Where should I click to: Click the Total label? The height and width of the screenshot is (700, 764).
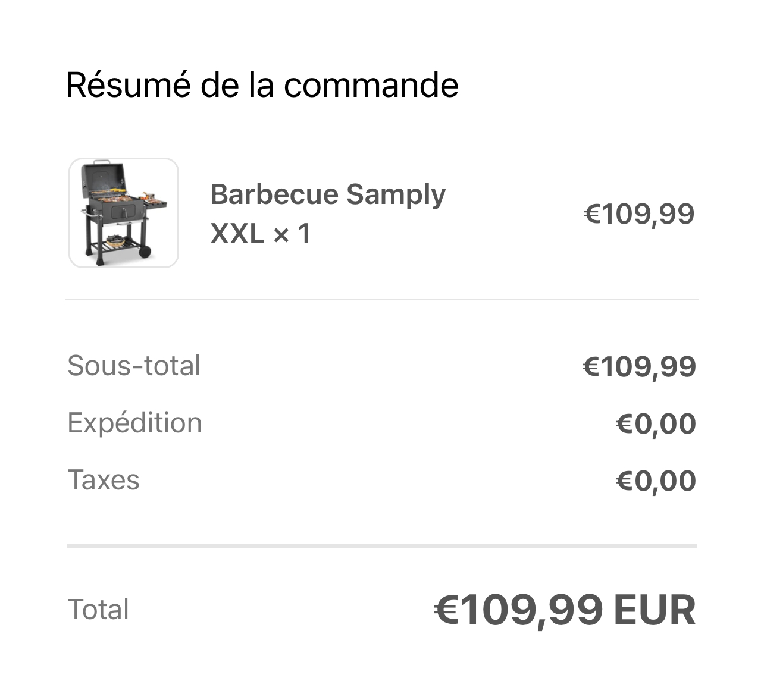pos(99,610)
